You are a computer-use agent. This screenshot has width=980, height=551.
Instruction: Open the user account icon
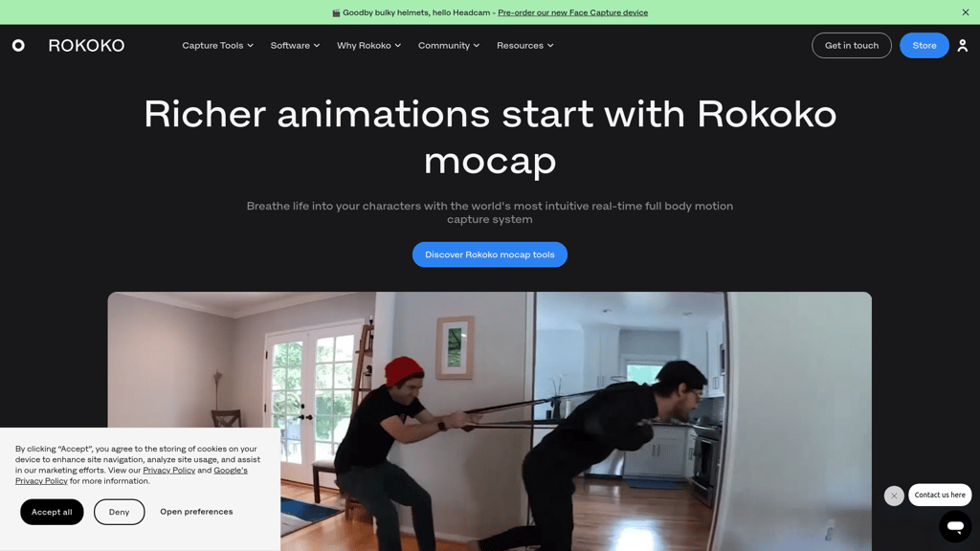point(963,46)
